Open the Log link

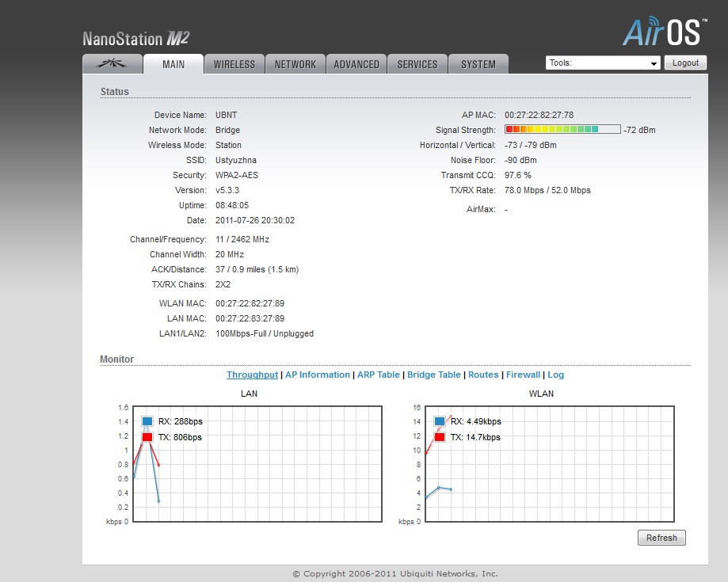point(556,375)
